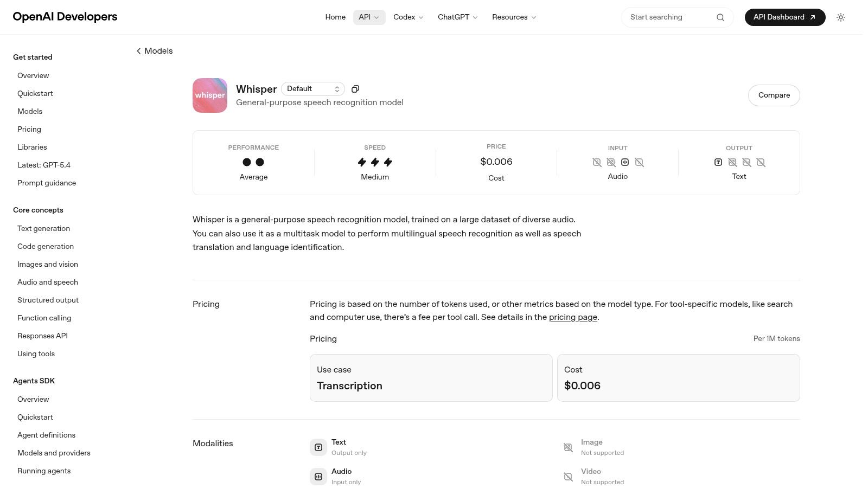Switch to the Codex section
The width and height of the screenshot is (868, 488).
click(407, 17)
